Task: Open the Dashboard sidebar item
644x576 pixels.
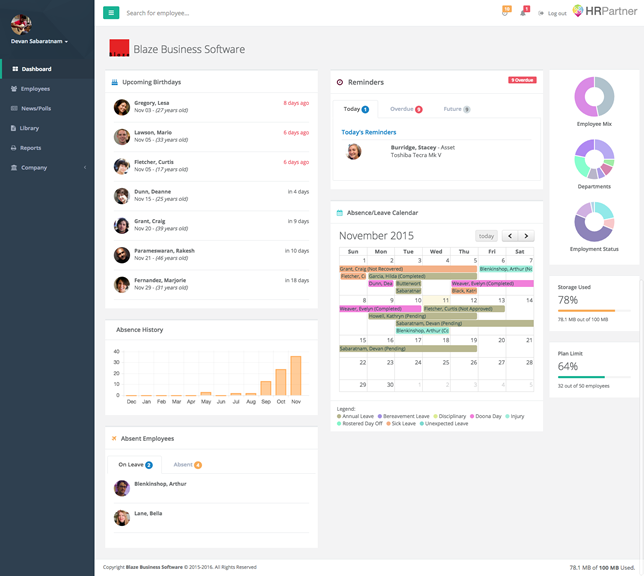Action: click(x=47, y=69)
